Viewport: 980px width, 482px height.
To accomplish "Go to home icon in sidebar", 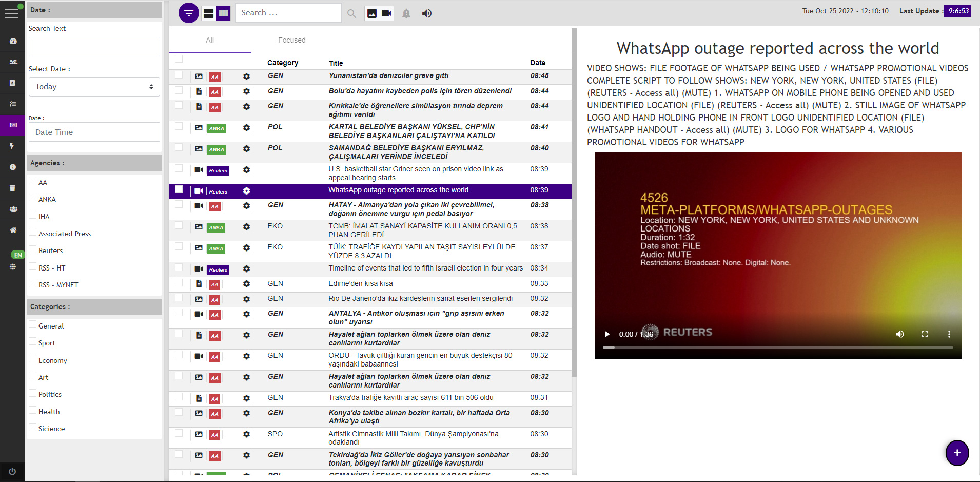I will point(13,230).
